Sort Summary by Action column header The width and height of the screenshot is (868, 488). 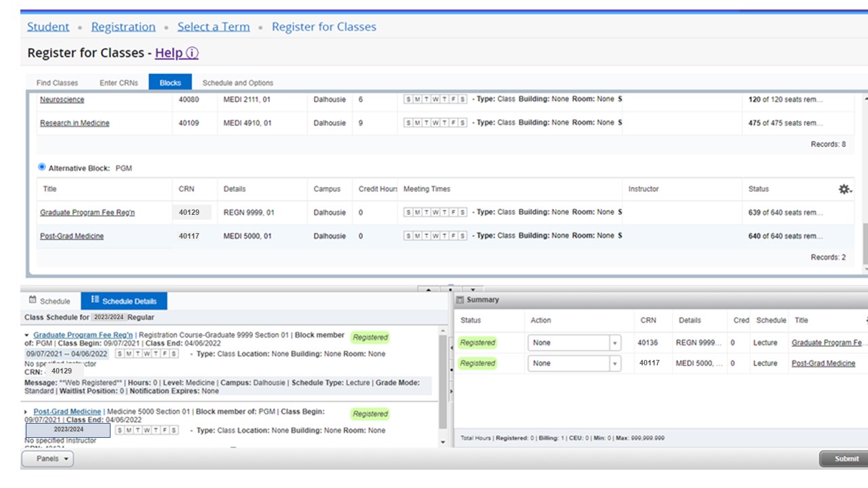point(540,321)
